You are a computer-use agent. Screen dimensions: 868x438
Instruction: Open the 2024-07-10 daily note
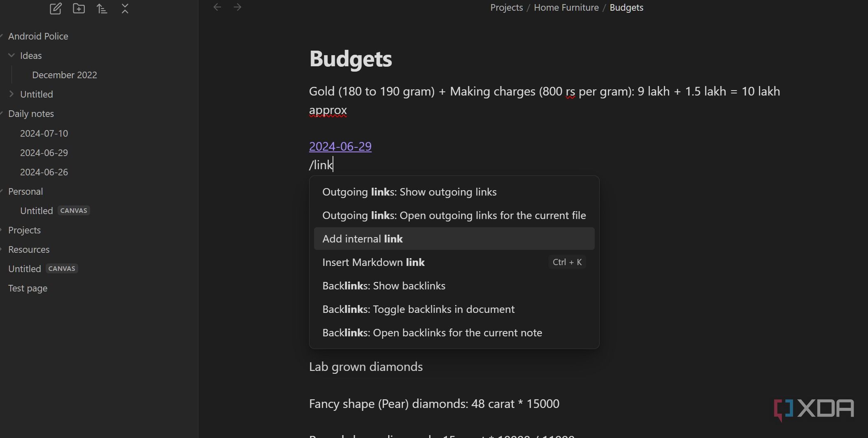coord(44,133)
